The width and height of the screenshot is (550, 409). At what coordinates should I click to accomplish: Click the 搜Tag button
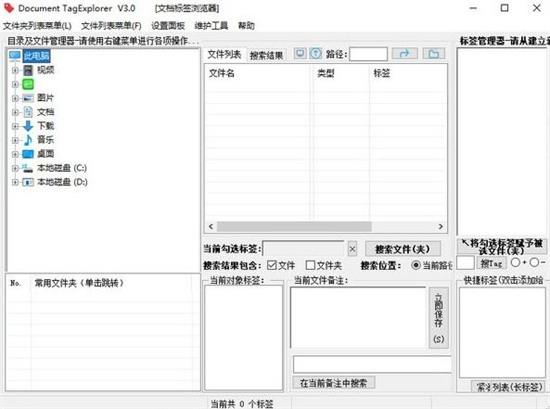point(491,263)
